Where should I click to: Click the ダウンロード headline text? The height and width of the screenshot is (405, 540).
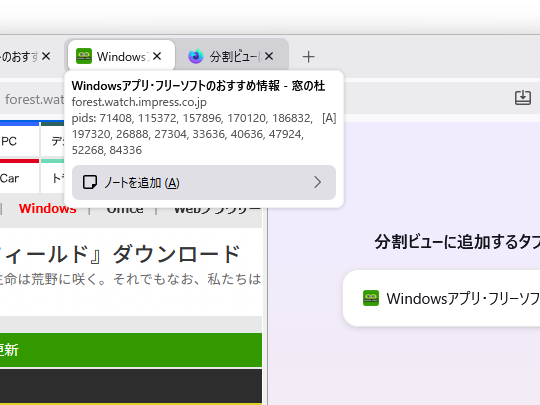click(176, 255)
